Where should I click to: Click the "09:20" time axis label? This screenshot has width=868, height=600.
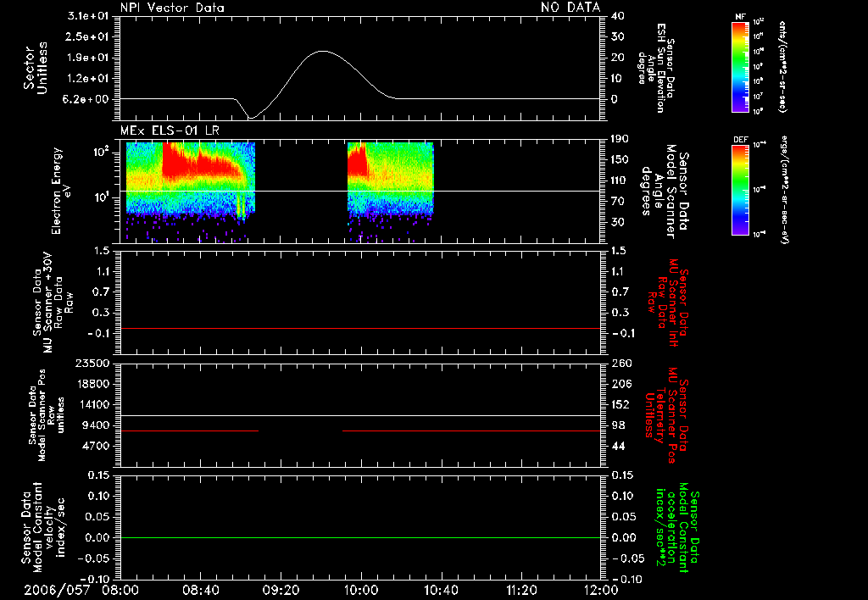(281, 590)
